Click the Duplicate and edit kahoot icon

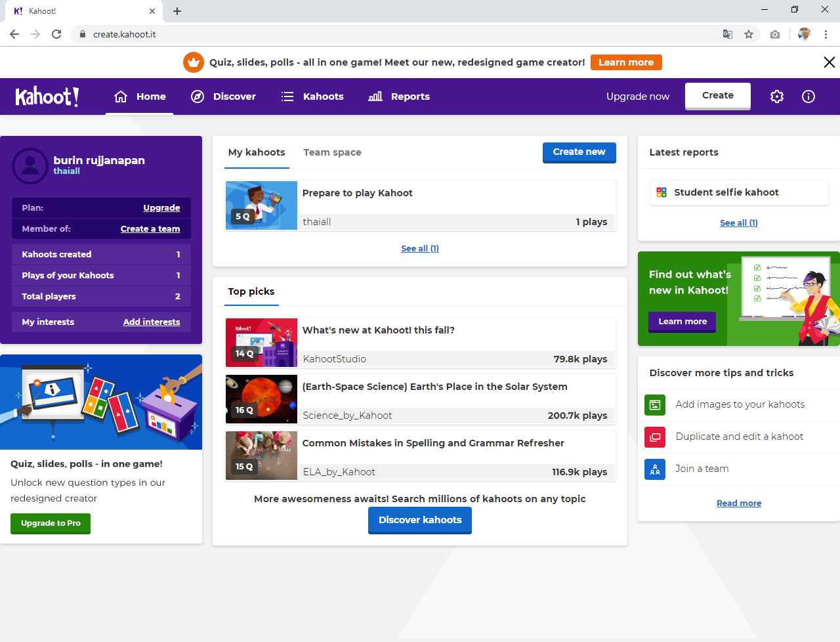[x=655, y=437]
